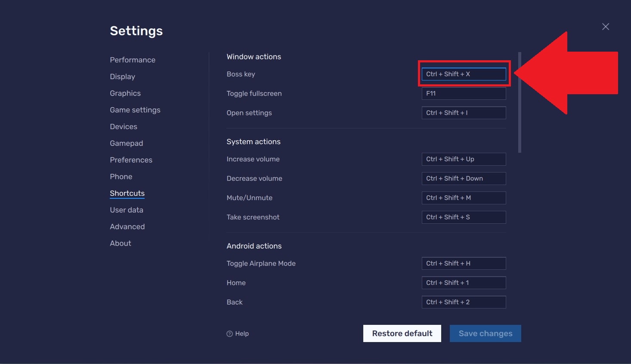Click the Toggle fullscreen shortcut field
This screenshot has height=364, width=631.
464,93
